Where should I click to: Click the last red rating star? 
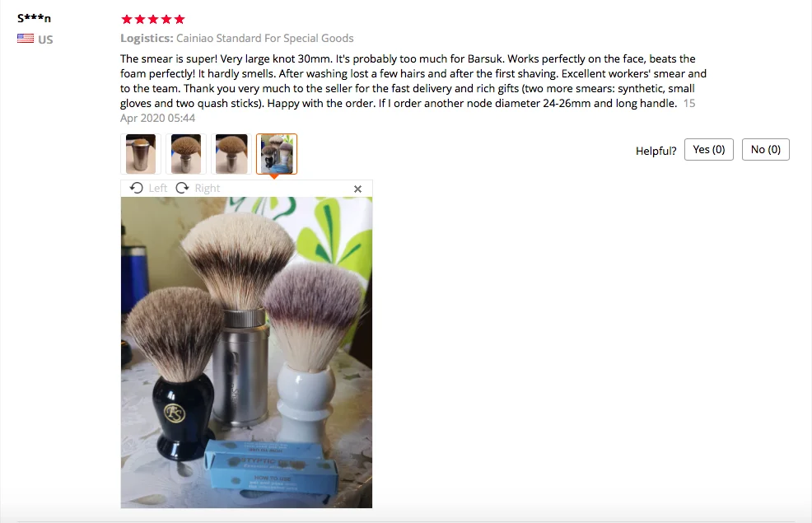point(180,20)
